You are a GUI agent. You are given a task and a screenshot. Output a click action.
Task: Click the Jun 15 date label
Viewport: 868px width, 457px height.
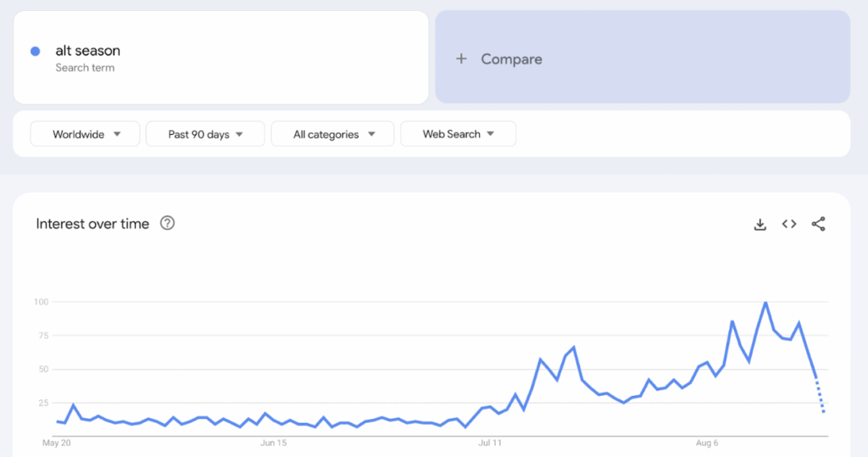point(274,443)
